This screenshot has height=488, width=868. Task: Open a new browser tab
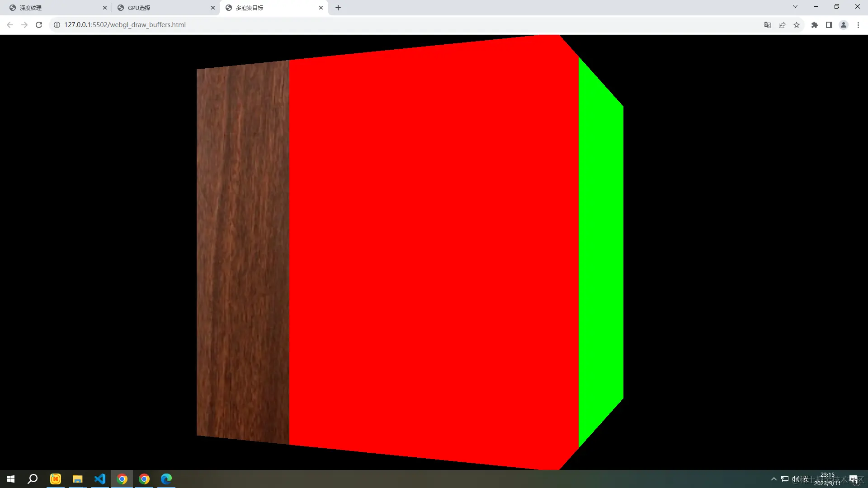[338, 7]
